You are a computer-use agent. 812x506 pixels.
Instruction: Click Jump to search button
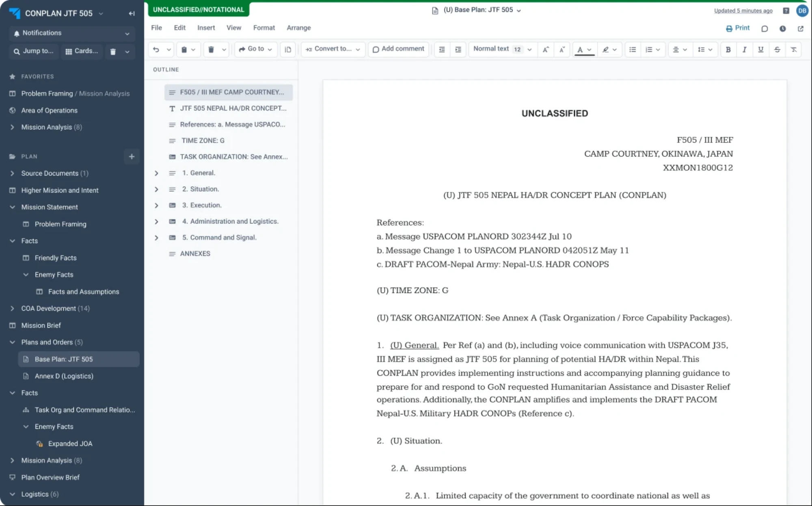tap(34, 51)
